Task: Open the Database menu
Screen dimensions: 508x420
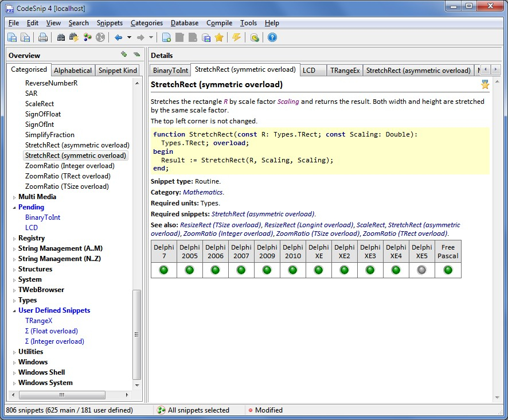Action: 184,23
